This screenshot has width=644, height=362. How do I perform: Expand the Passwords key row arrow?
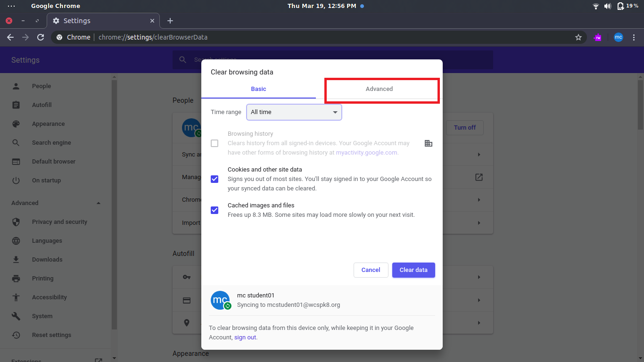(x=479, y=277)
